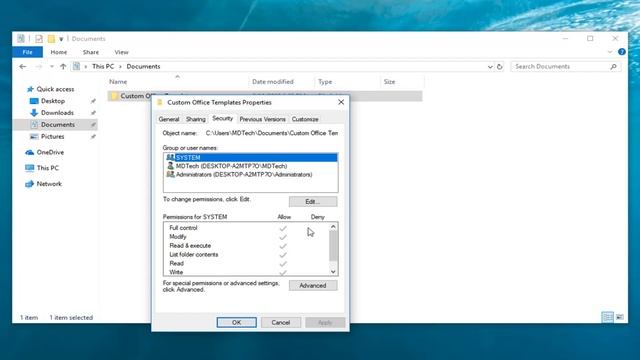Switch to Details view layout icon
This screenshot has height=360, width=640.
(607, 317)
